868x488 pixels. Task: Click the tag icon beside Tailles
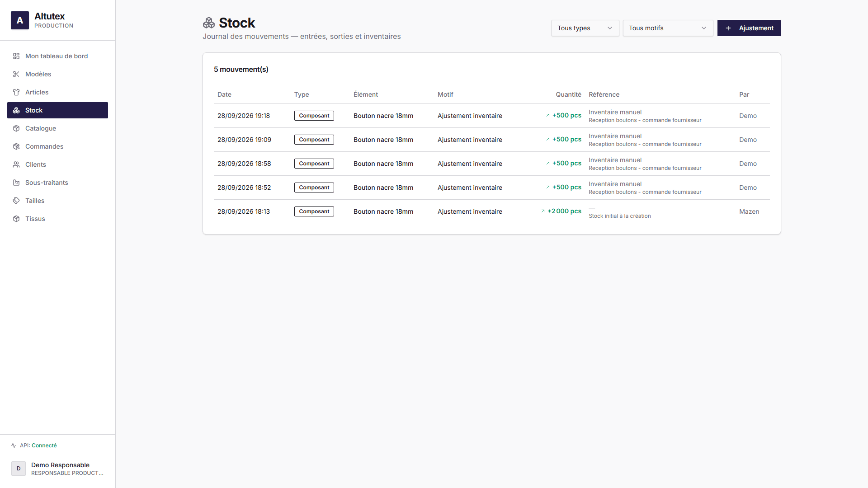coord(16,201)
